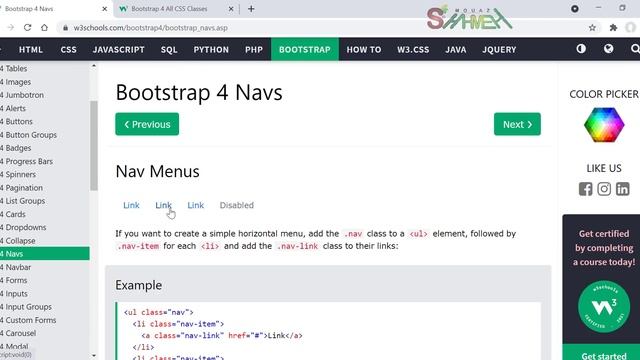
Task: Close the Bootstrap 4 All CSS Classes tab
Action: [x=231, y=9]
